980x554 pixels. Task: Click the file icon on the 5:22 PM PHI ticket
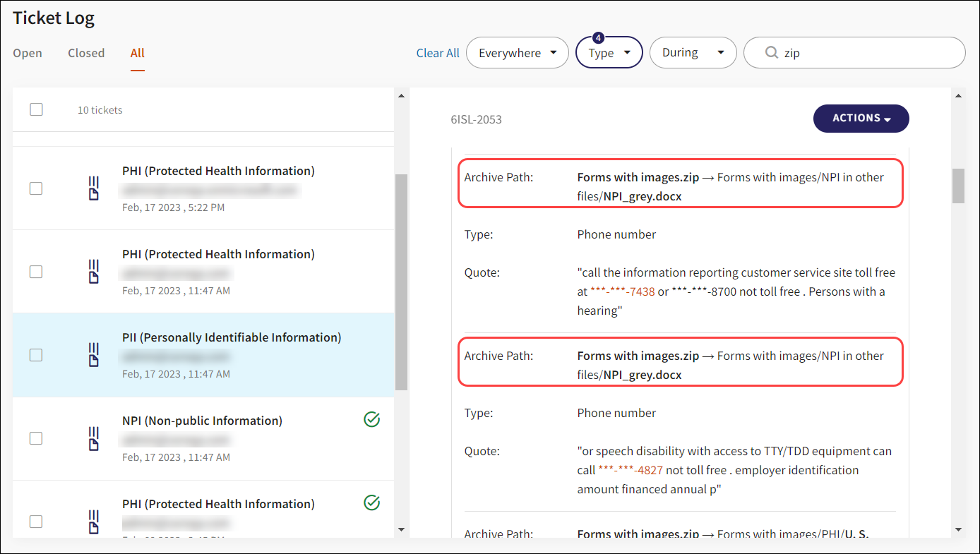point(93,188)
